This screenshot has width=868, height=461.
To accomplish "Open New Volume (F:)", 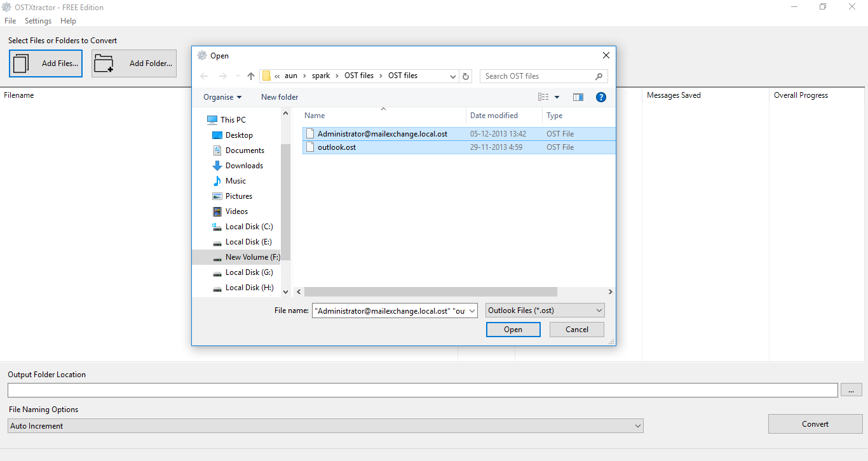I will 252,257.
